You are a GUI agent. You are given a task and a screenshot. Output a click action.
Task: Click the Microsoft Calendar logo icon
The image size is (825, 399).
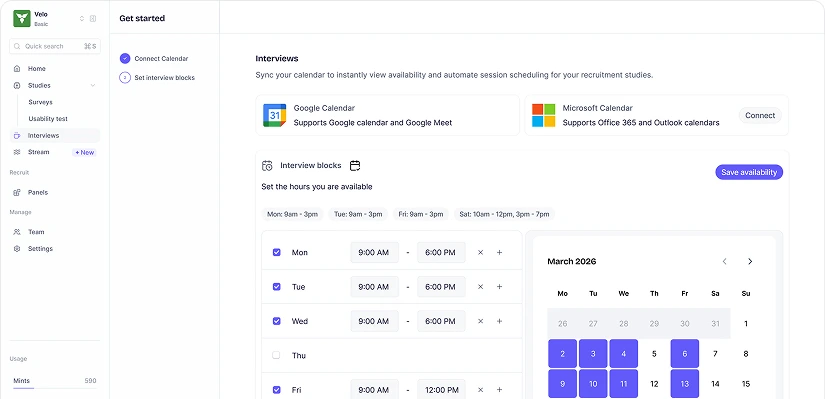[x=544, y=115]
